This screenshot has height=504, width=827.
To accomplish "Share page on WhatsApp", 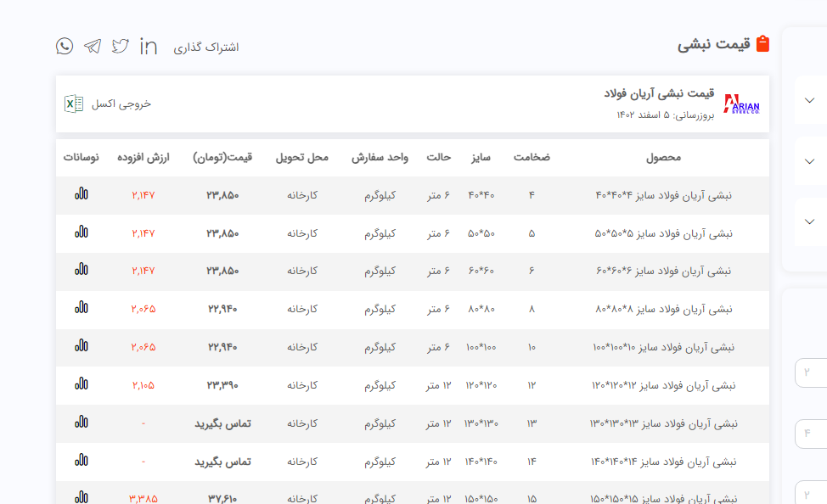I will [65, 46].
